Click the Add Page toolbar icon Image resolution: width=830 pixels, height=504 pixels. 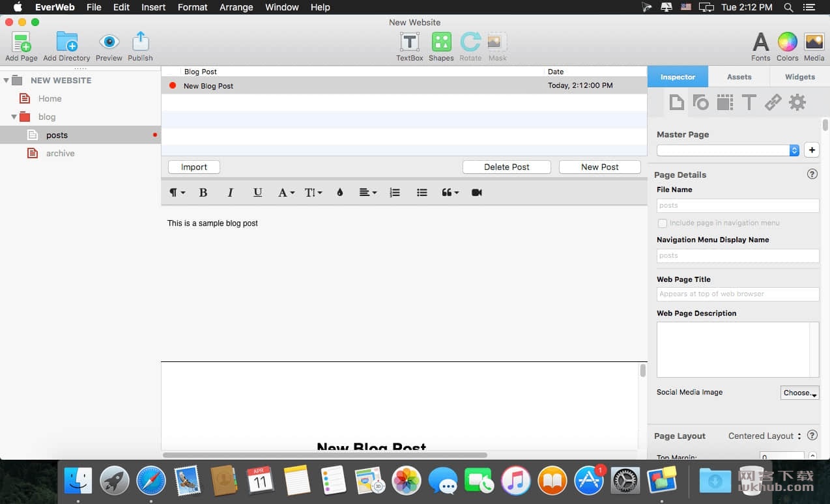21,42
